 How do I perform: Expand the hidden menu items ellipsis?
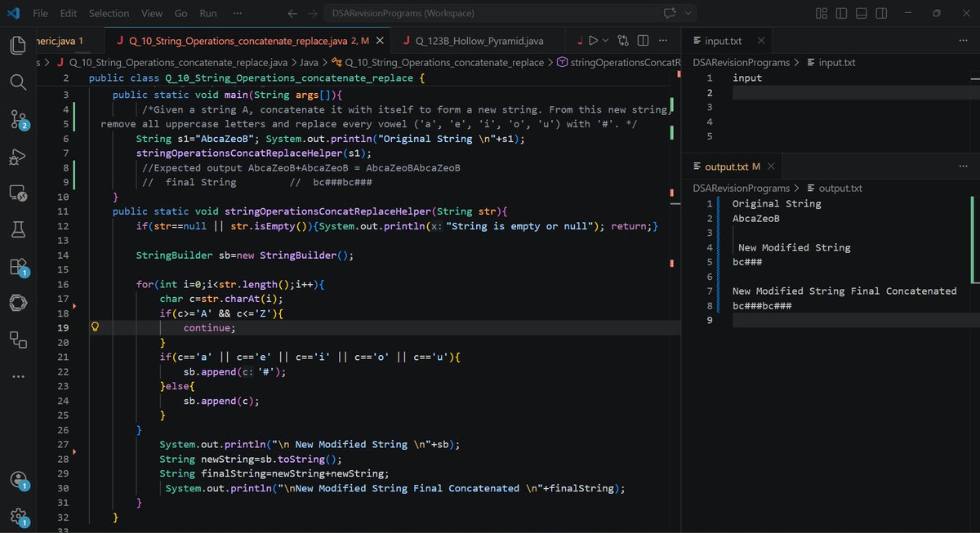pos(237,13)
